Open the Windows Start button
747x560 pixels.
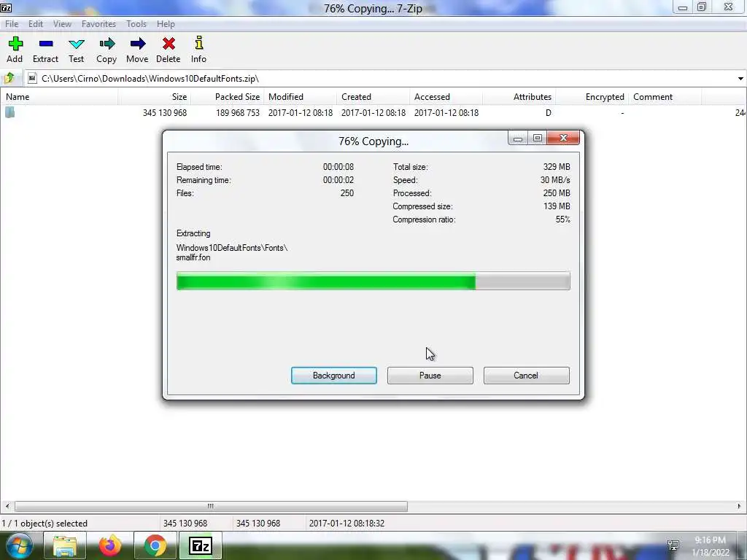pos(19,545)
